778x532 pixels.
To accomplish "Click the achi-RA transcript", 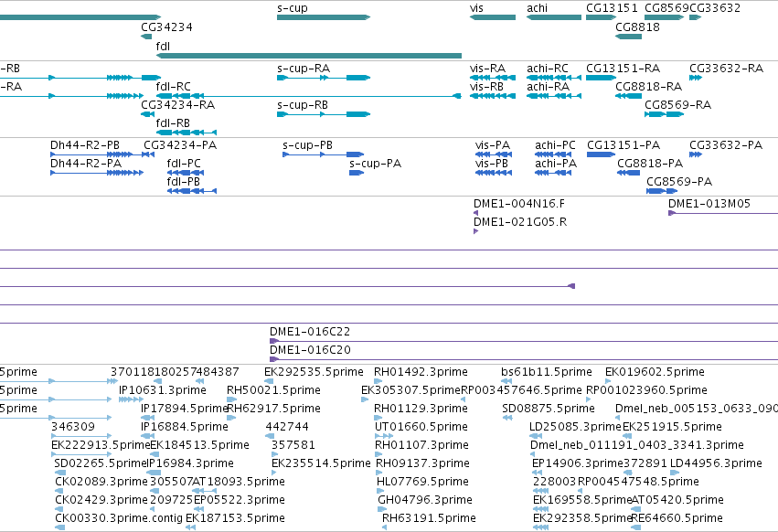I will pos(554,96).
